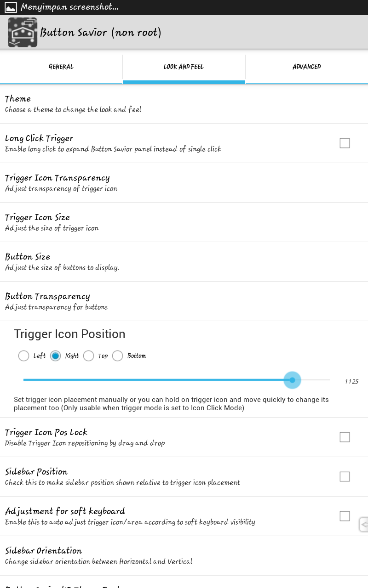
Task: Click the Right position radio button
Action: pyautogui.click(x=55, y=356)
